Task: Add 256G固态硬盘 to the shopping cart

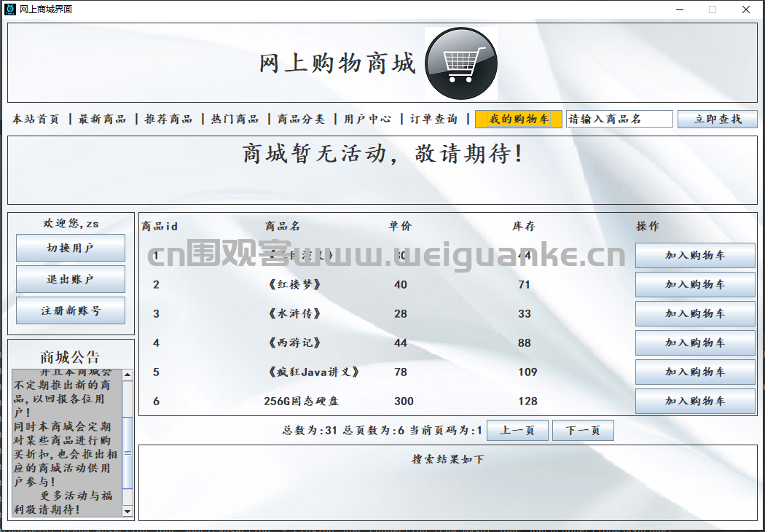Action: [x=695, y=402]
